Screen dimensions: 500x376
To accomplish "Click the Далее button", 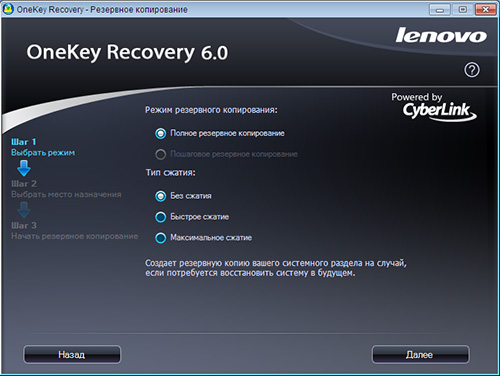I will point(420,354).
